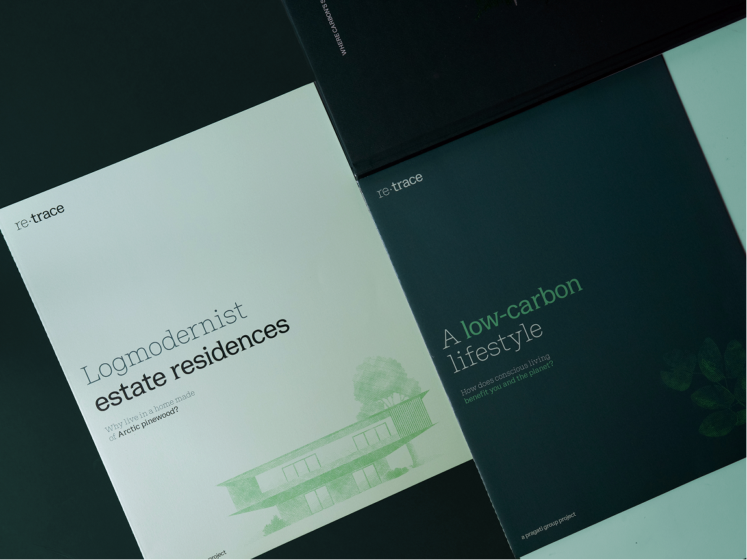Screen dimensions: 747x560
Task: Click the re·trace logo on dark brochure
Action: point(400,185)
